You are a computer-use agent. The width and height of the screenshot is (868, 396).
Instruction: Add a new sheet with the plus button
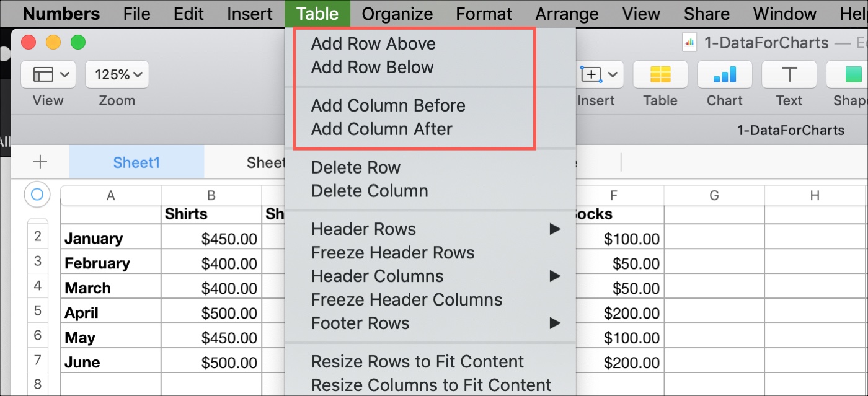(40, 162)
